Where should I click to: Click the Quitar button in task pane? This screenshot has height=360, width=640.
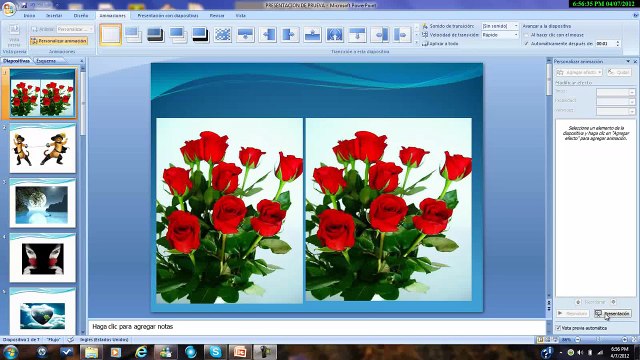[619, 72]
